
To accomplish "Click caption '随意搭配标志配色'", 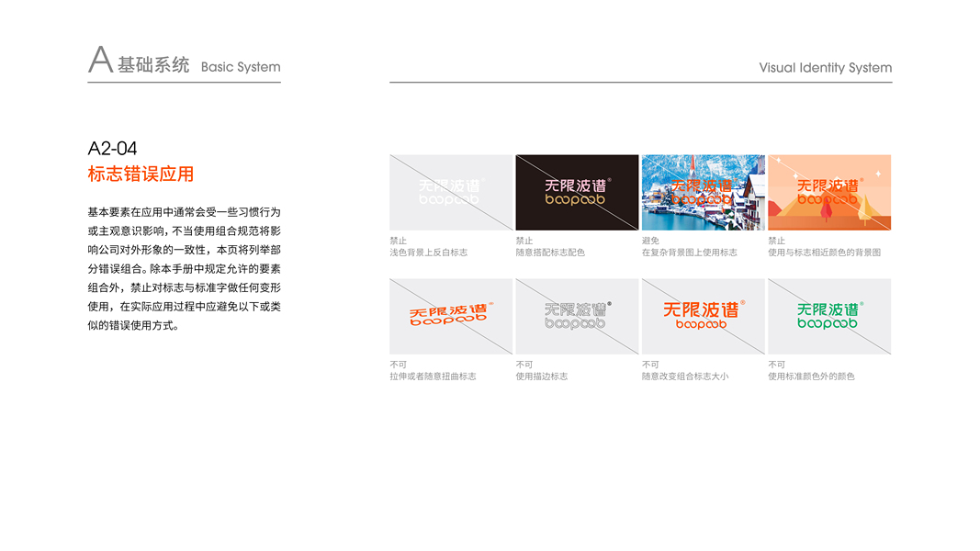I will point(551,253).
